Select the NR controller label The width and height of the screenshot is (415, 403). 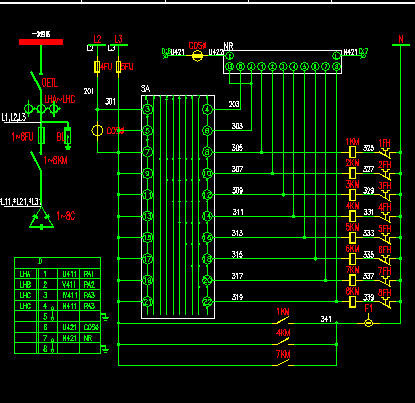click(x=228, y=46)
